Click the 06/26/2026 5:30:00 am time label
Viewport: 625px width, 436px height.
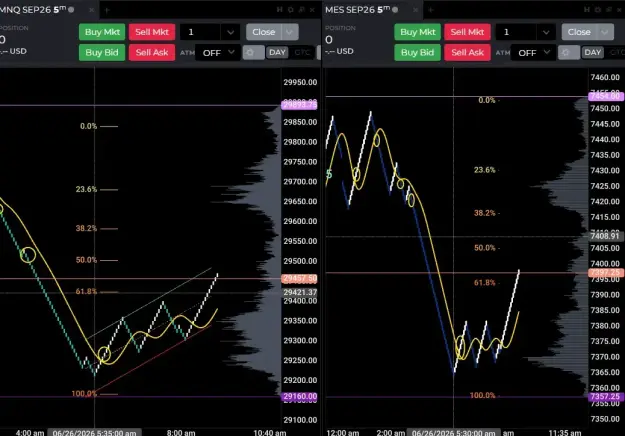[x=454, y=433]
